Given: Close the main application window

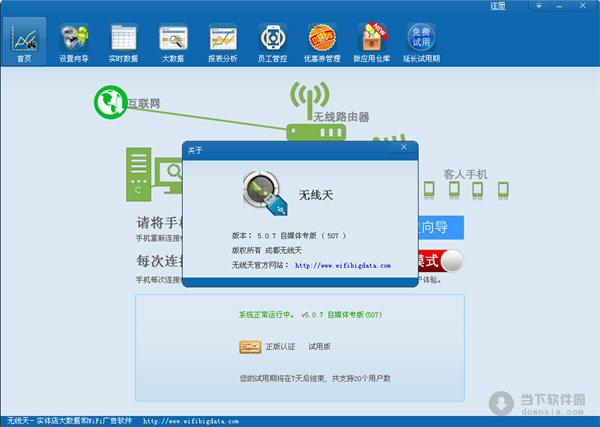Looking at the screenshot, I should 583,6.
